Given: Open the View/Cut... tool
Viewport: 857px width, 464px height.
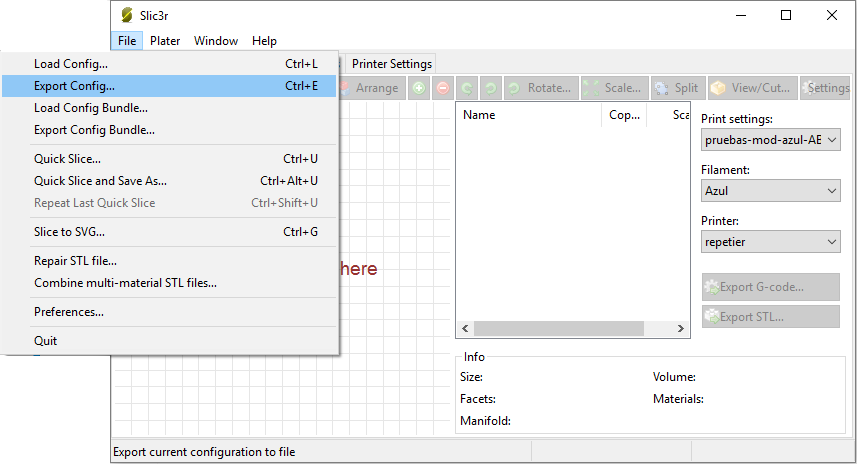Looking at the screenshot, I should tap(753, 88).
